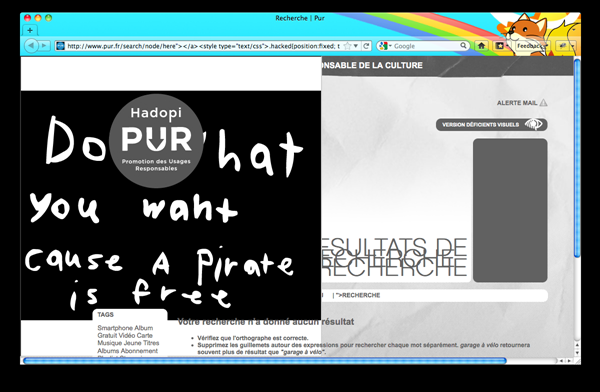Switch to VERSION DÉFICIENTS VISUELS
The height and width of the screenshot is (392, 600).
click(491, 124)
